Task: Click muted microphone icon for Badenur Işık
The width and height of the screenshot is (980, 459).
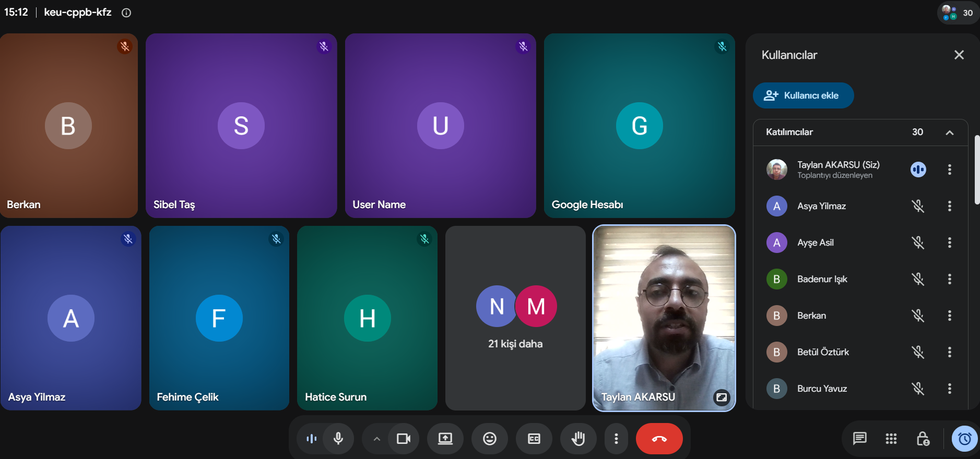Action: click(918, 279)
